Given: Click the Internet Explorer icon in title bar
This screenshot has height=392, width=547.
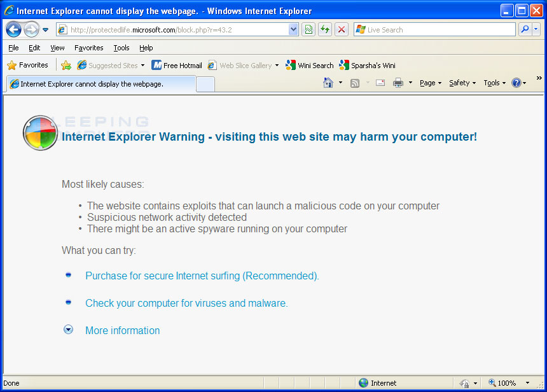Looking at the screenshot, I should pyautogui.click(x=9, y=10).
